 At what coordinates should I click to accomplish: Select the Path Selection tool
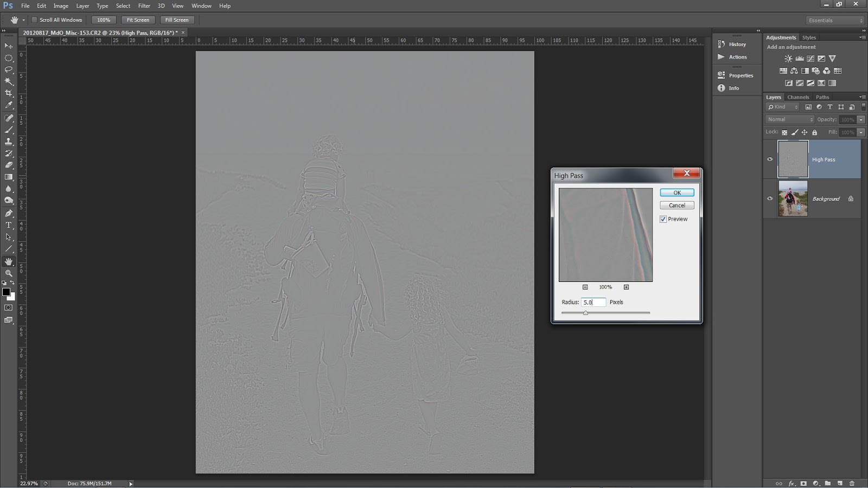[9, 237]
